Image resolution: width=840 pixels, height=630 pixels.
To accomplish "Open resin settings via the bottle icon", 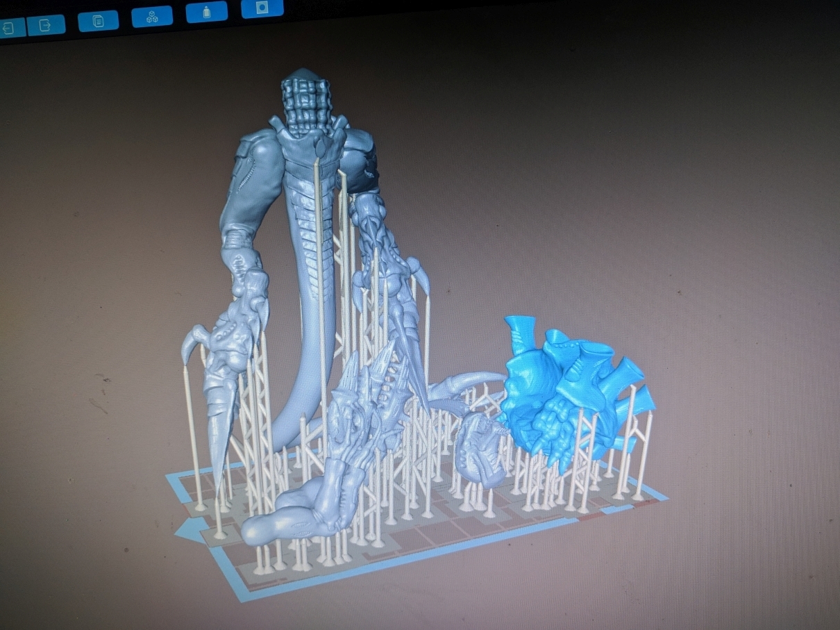I will click(206, 11).
